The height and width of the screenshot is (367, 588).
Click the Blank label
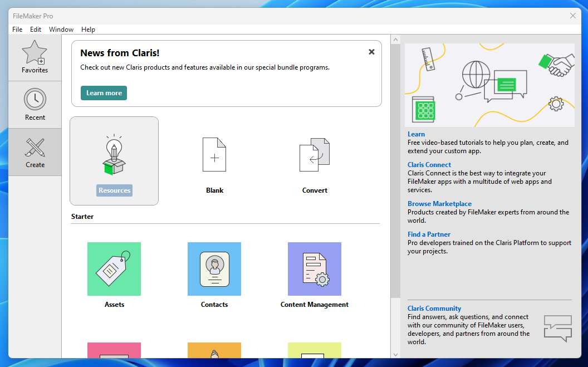214,190
